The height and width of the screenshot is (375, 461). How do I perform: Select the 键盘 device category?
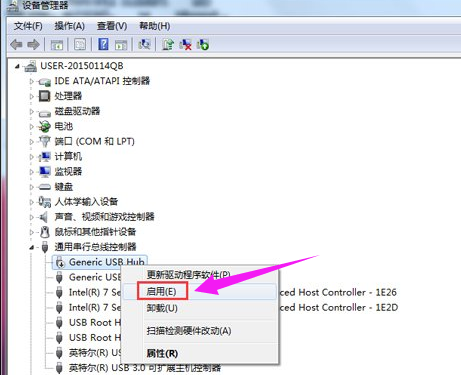point(64,187)
